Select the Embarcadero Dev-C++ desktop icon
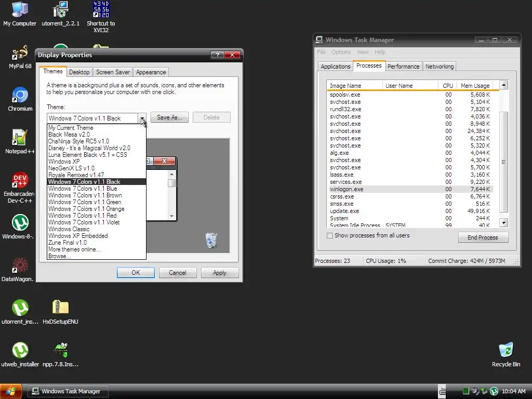The width and height of the screenshot is (532, 399). 20,187
